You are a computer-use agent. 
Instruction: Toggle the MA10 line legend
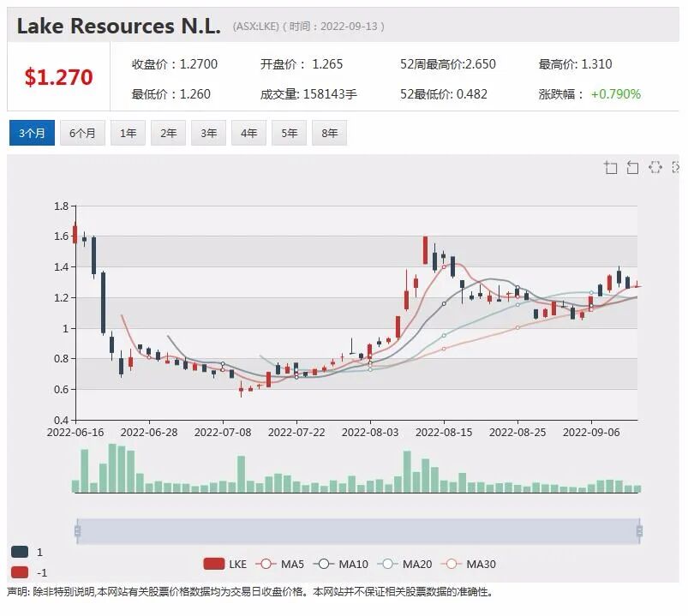(x=341, y=564)
